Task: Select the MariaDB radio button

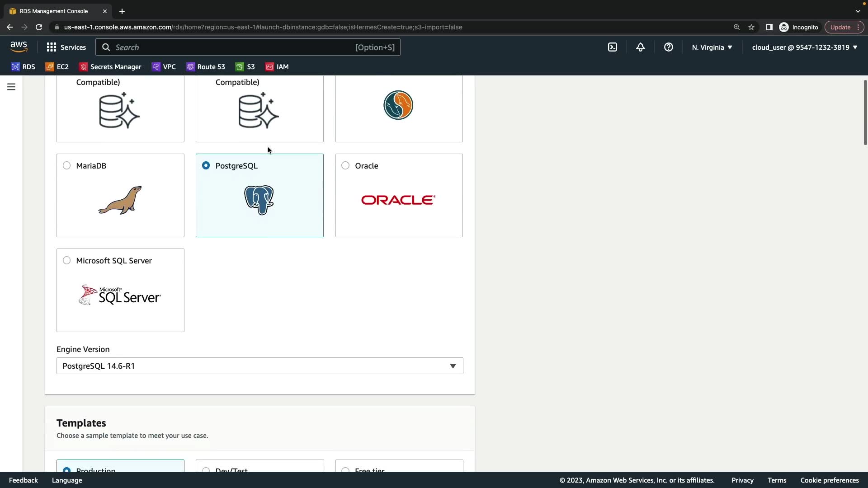Action: tap(67, 166)
